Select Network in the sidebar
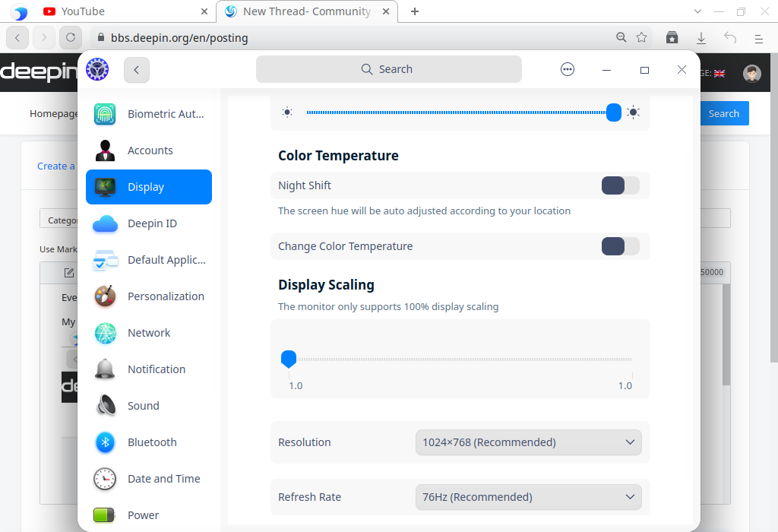This screenshot has width=778, height=532. click(x=149, y=333)
